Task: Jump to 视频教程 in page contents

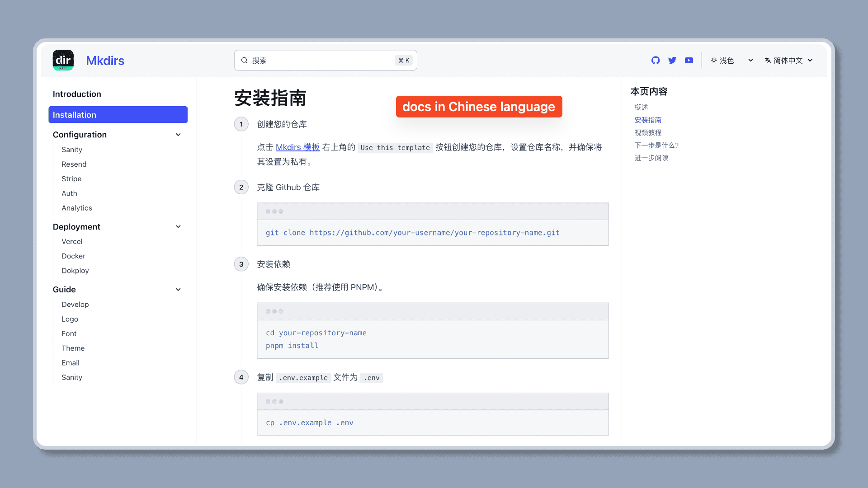Action: coord(648,132)
